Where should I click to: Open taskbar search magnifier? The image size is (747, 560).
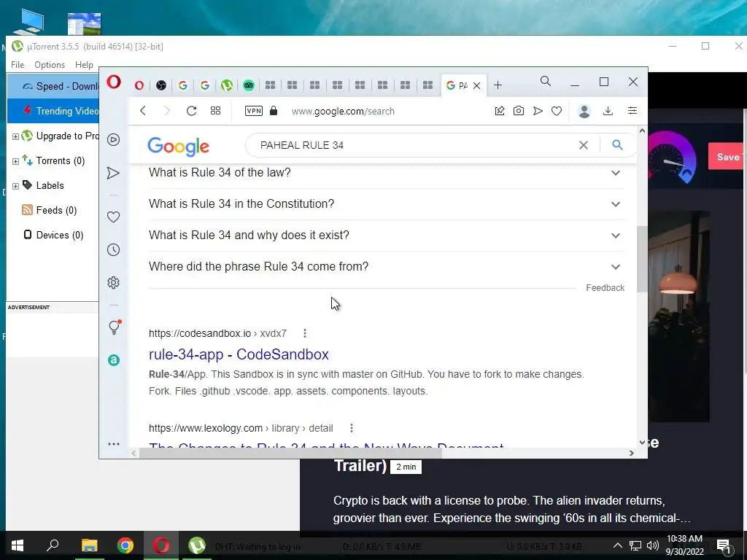(x=53, y=545)
